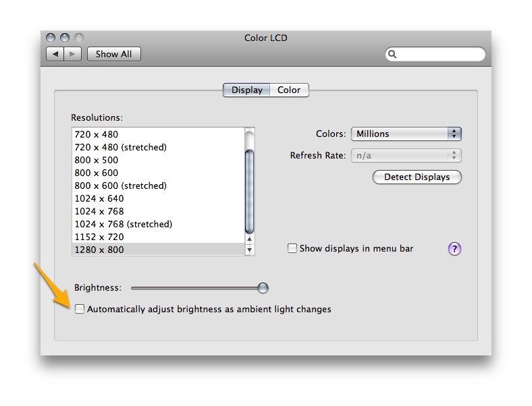Screen dimensions: 532x406
Task: Click the resolutions list scroll down arrow
Action: coord(249,250)
